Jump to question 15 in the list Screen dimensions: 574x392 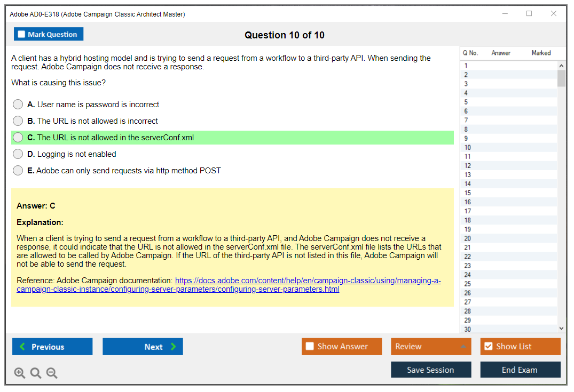coord(468,193)
